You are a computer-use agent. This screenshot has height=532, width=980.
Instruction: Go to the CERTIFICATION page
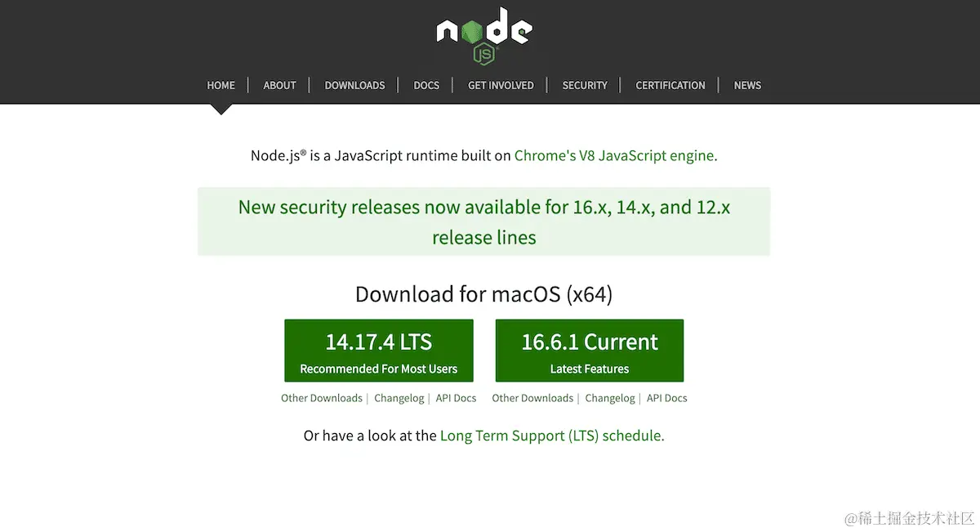[670, 85]
